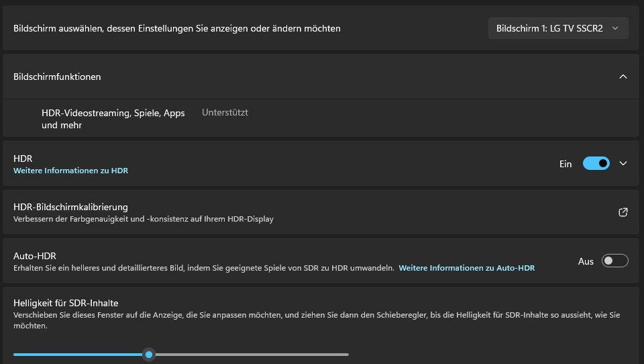Click the 'HDR-Bildschirmkalibrierung' heading
The width and height of the screenshot is (644, 364).
tap(70, 208)
